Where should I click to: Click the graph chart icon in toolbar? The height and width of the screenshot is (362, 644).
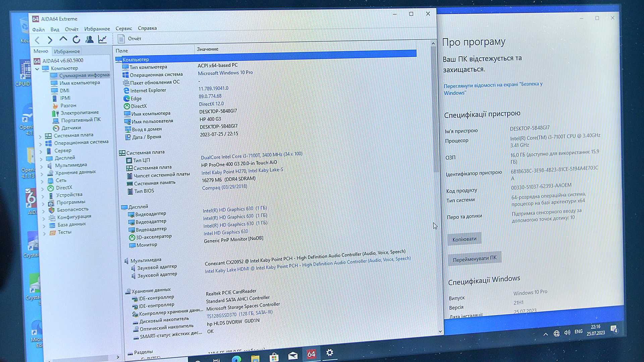[x=102, y=39]
